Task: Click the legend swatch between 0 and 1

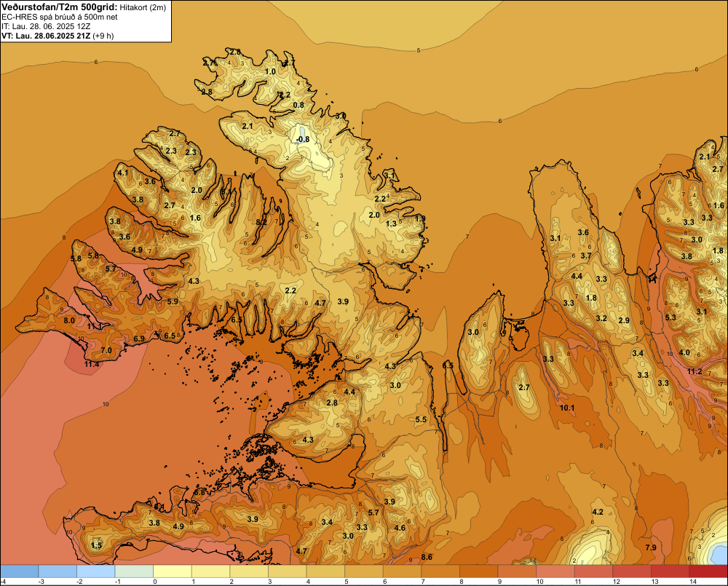Action: point(173,571)
